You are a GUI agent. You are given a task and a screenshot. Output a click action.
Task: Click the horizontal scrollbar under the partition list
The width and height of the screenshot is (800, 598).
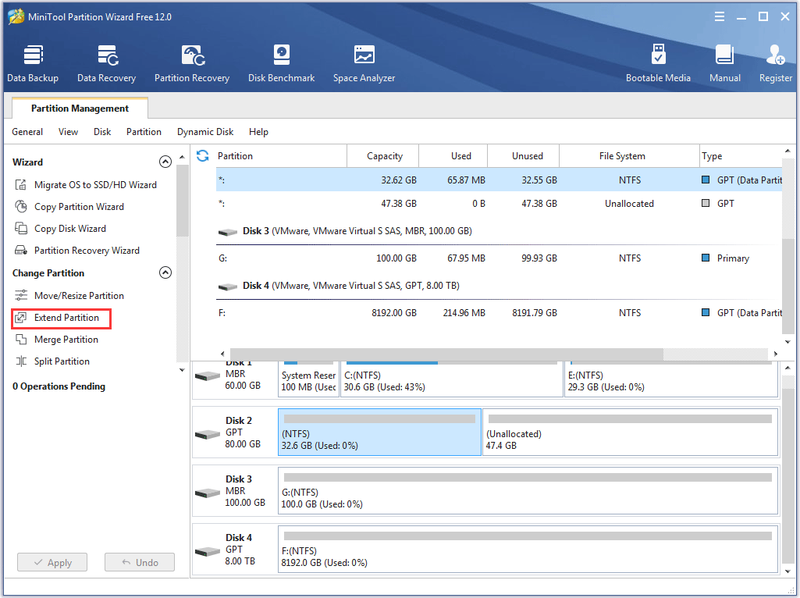[x=446, y=354]
